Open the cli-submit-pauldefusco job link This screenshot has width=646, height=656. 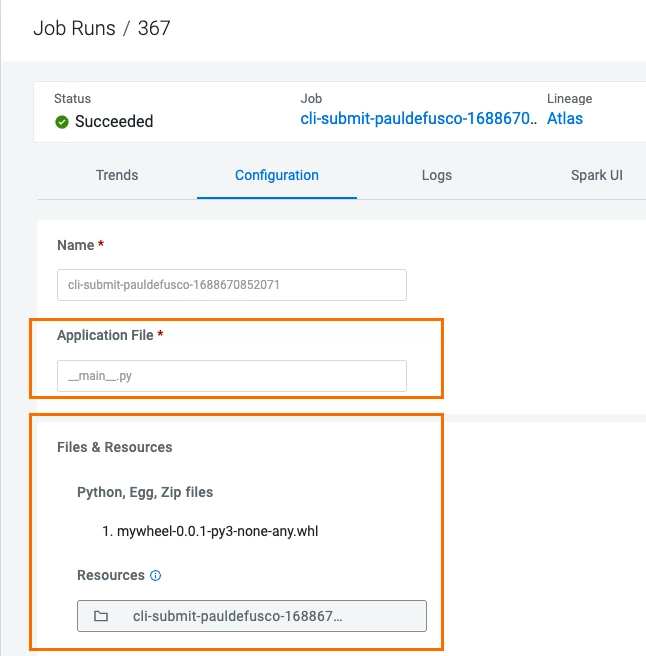tap(418, 118)
